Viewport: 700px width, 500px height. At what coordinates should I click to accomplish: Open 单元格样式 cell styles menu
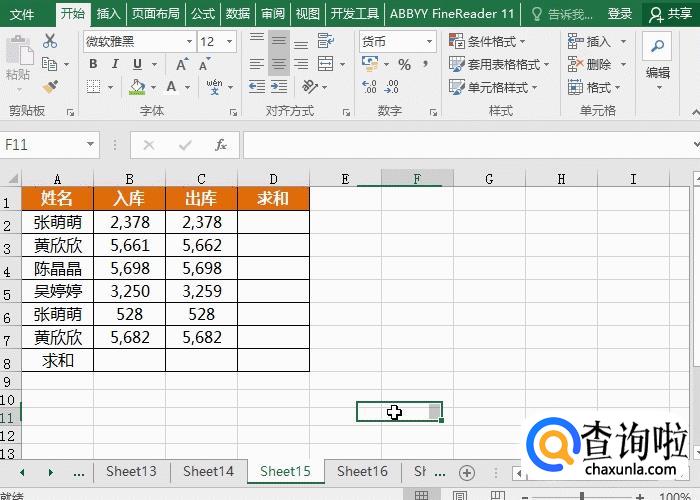click(x=493, y=87)
